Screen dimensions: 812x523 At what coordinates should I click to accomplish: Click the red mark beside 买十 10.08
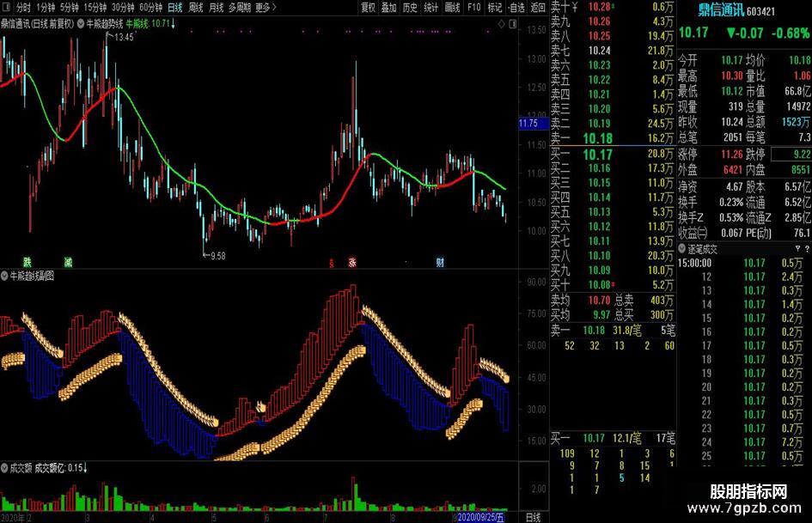pos(614,285)
